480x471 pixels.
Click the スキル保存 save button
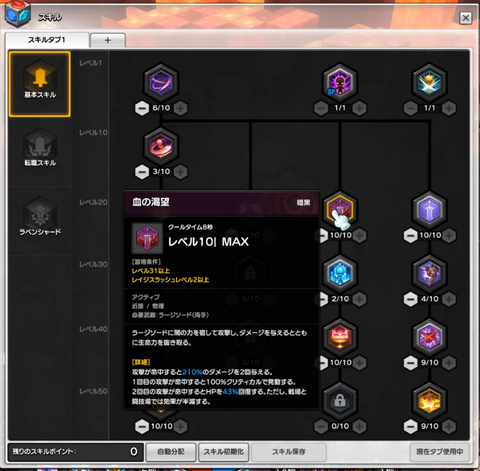[x=289, y=452]
